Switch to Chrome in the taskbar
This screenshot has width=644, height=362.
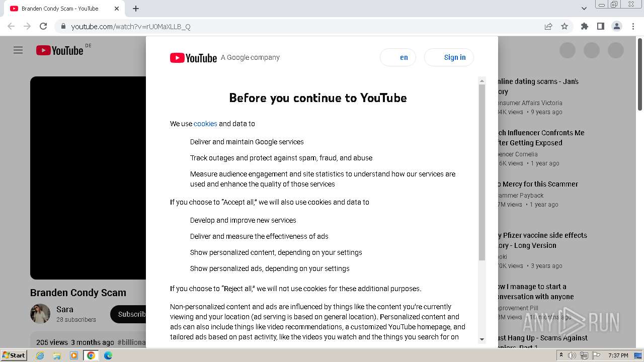coord(91,355)
